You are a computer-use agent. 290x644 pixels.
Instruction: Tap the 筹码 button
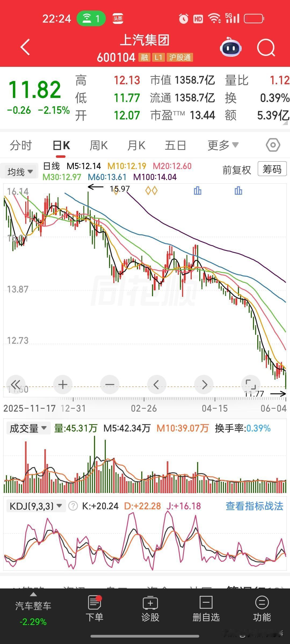[272, 169]
